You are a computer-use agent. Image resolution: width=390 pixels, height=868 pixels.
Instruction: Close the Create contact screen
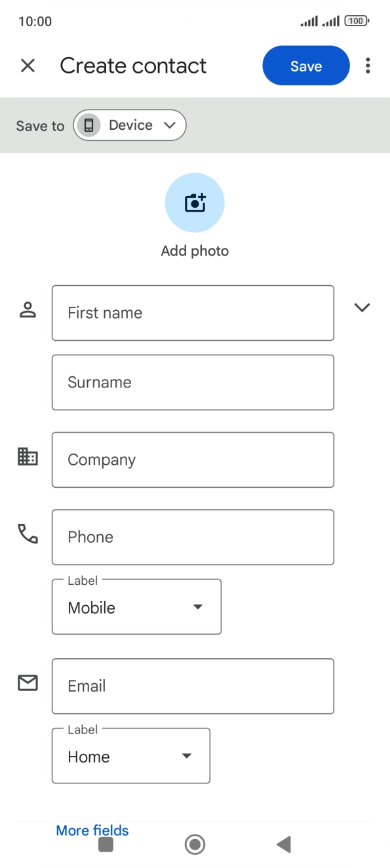pyautogui.click(x=28, y=66)
